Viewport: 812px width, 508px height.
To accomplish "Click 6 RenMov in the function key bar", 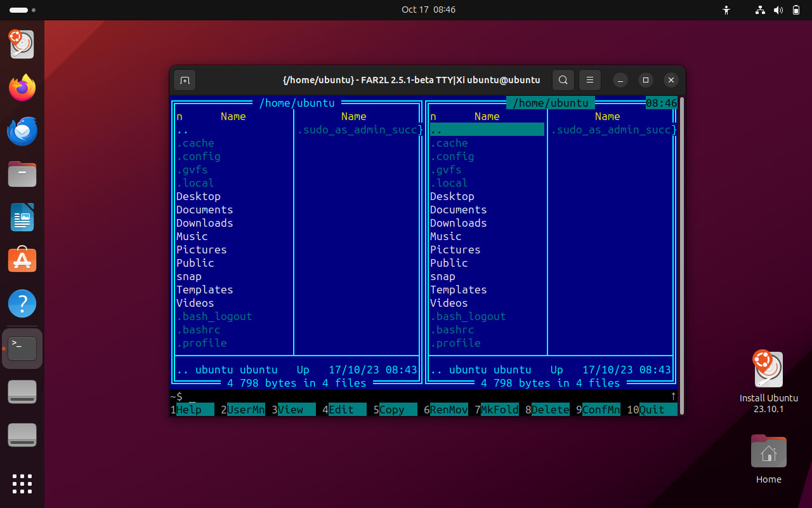I will (446, 410).
